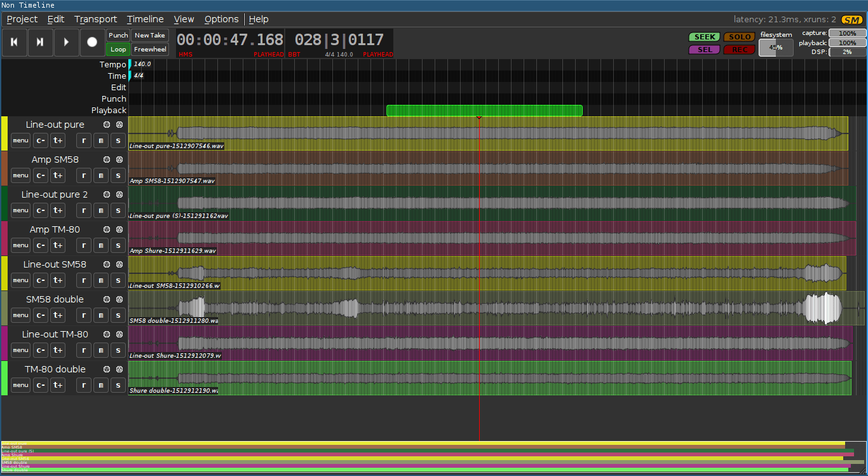Click the round record transport button
Viewport: 868px width, 476px height.
click(92, 42)
